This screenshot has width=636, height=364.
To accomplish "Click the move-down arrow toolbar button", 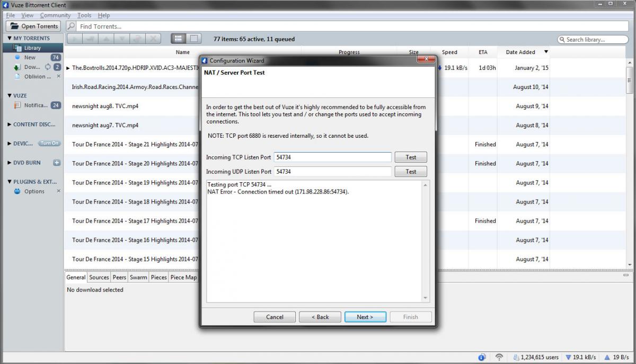I will click(x=122, y=39).
